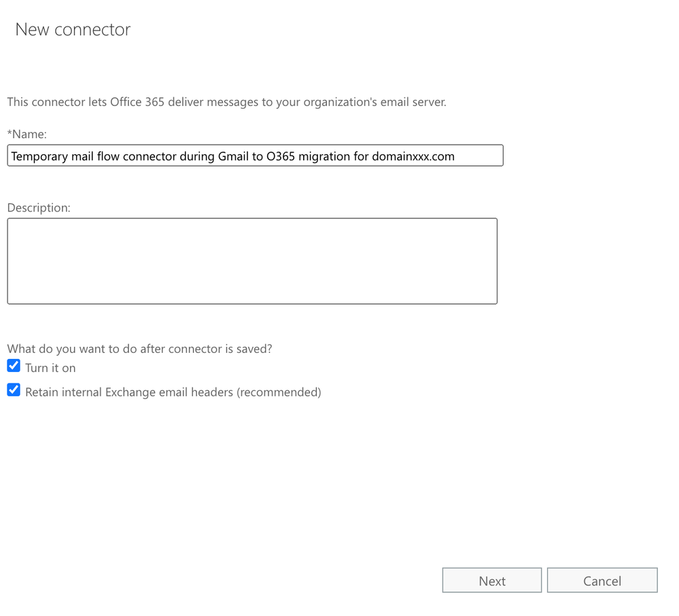Focus the Description field to add details
Viewport: 679px width, 616px height.
(251, 260)
